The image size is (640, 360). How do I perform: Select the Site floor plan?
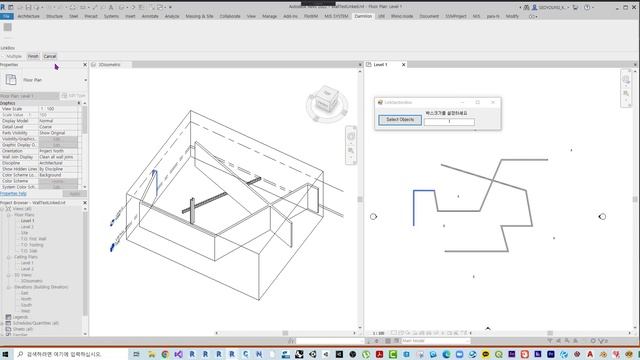(x=24, y=233)
